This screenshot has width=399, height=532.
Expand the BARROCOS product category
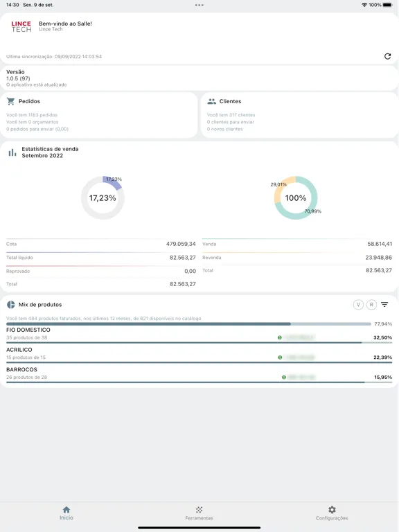point(199,373)
